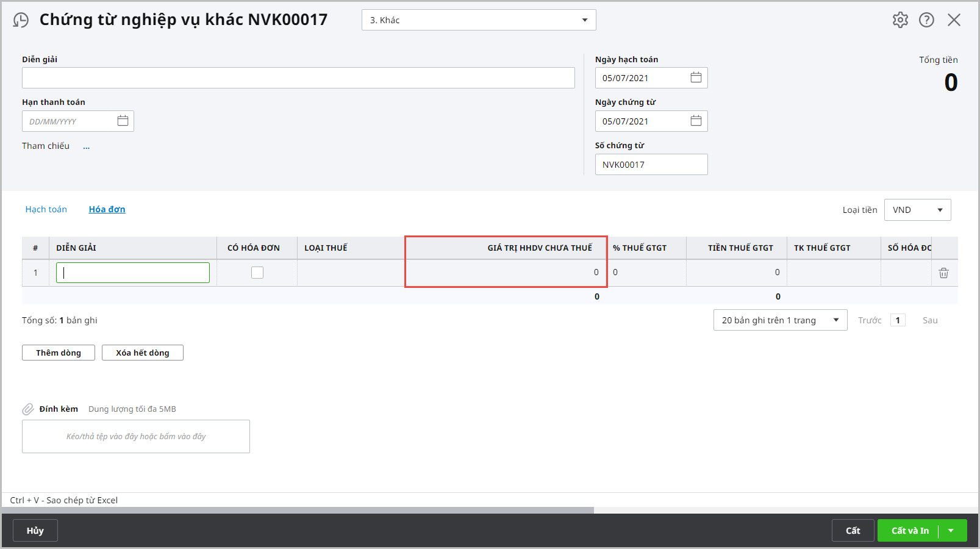Viewport: 980px width, 549px height.
Task: Open the history clock icon beside title
Action: 21,20
